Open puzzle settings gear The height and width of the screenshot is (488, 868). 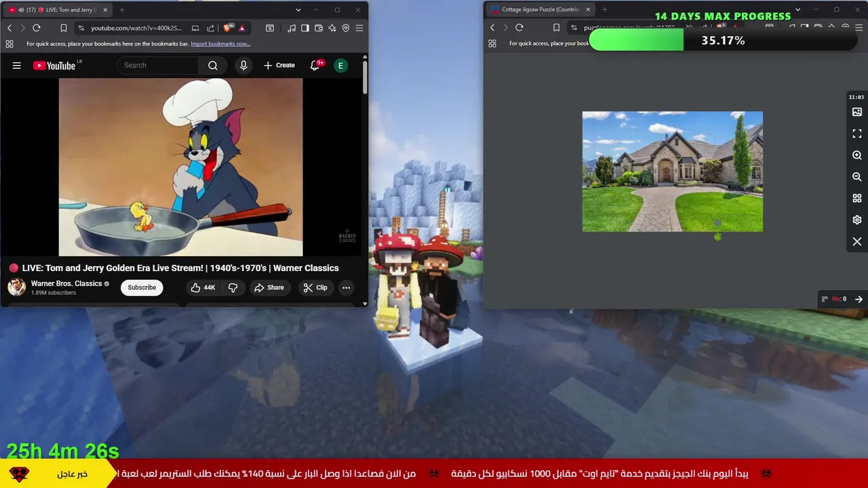(857, 220)
